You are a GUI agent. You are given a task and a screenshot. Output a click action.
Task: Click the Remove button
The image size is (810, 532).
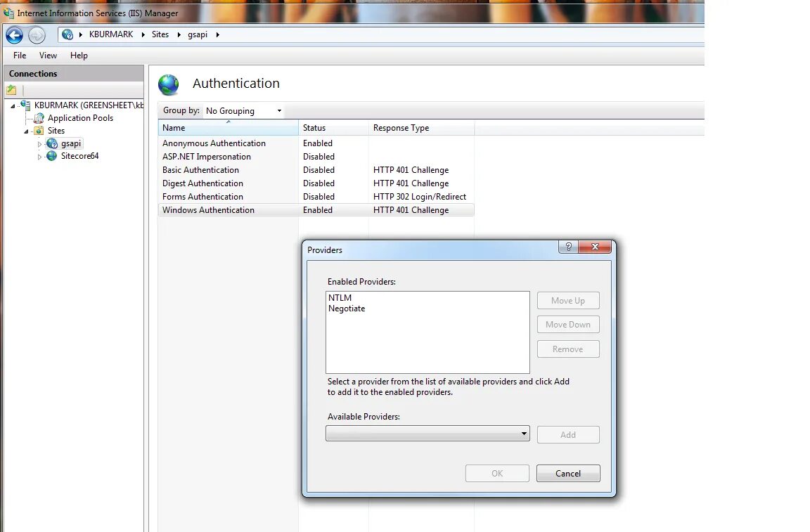568,349
